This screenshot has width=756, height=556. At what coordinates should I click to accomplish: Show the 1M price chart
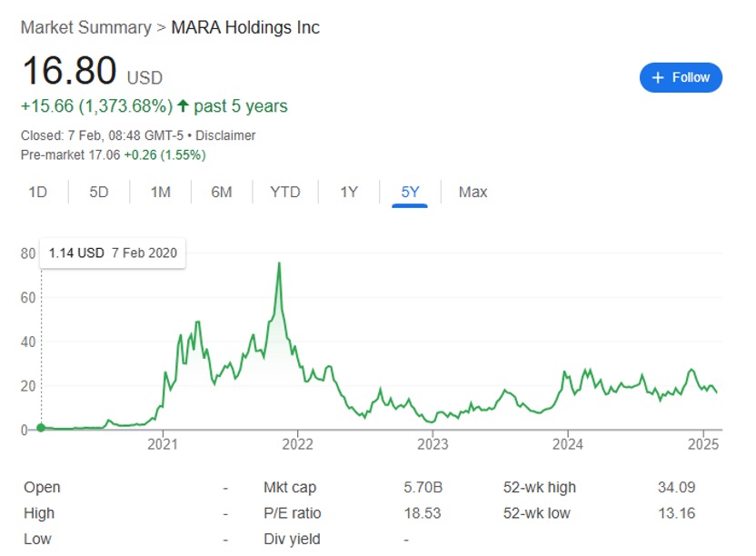pos(160,192)
